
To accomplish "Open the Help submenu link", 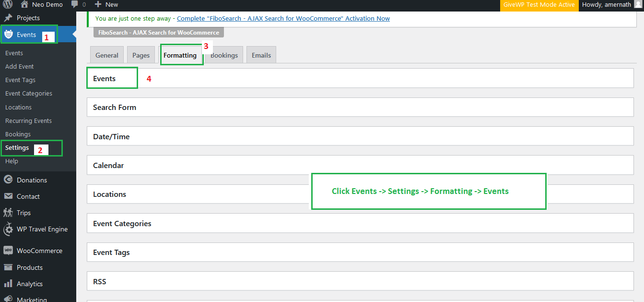I will [12, 161].
